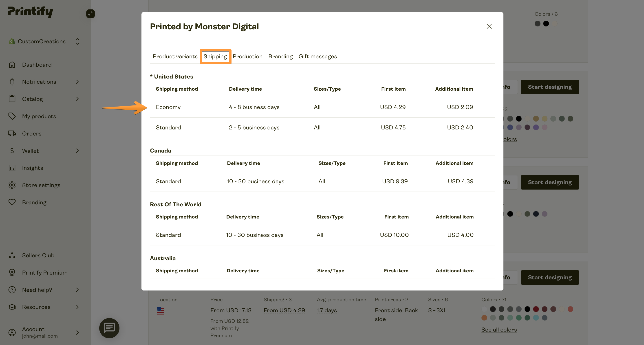Click the Start designing button
The height and width of the screenshot is (345, 644).
(550, 87)
